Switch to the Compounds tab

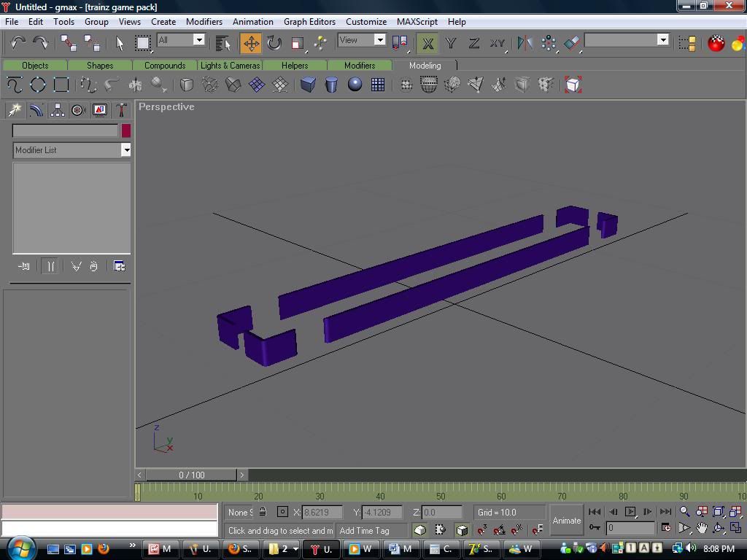click(x=165, y=65)
